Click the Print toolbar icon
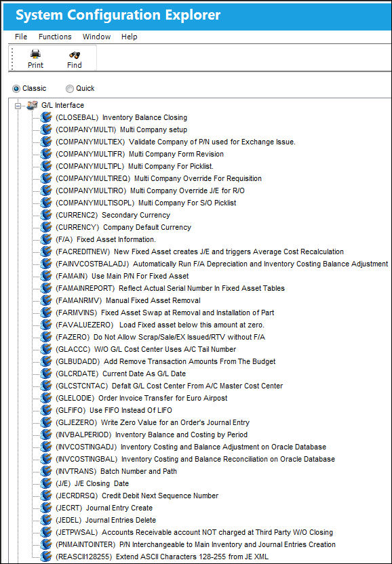This screenshot has width=392, height=564. pyautogui.click(x=35, y=54)
